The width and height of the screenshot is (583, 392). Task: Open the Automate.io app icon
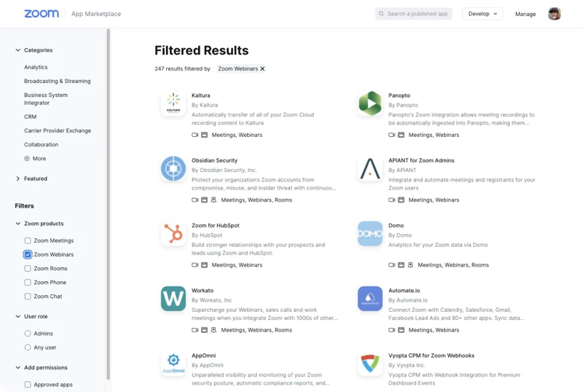pyautogui.click(x=370, y=298)
